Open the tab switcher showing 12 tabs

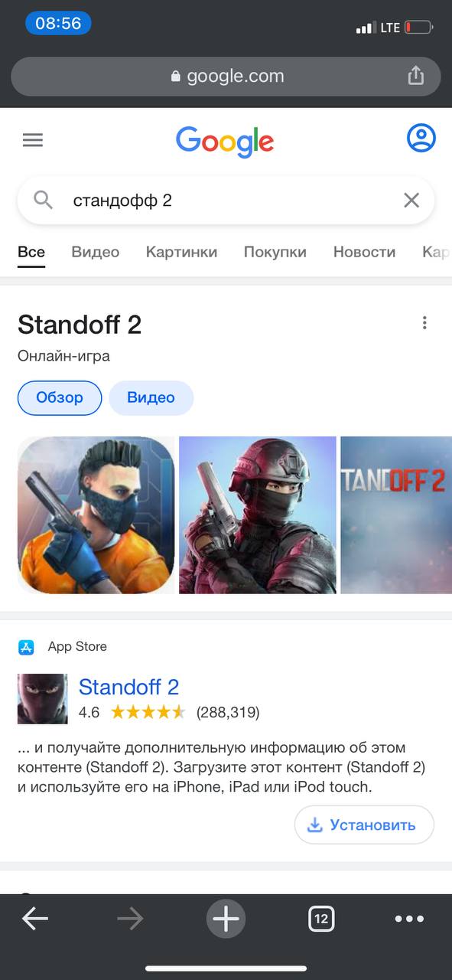tap(321, 919)
